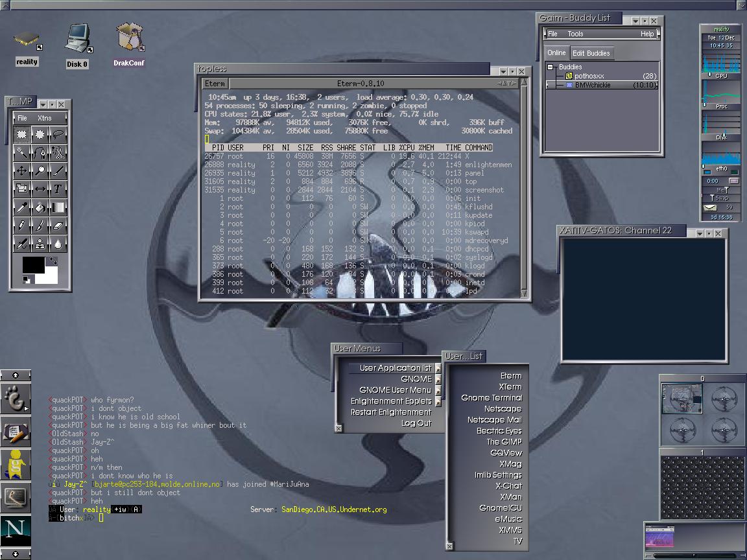This screenshot has height=560, width=747.
Task: Launch X-Chat from the application list
Action: click(x=508, y=486)
